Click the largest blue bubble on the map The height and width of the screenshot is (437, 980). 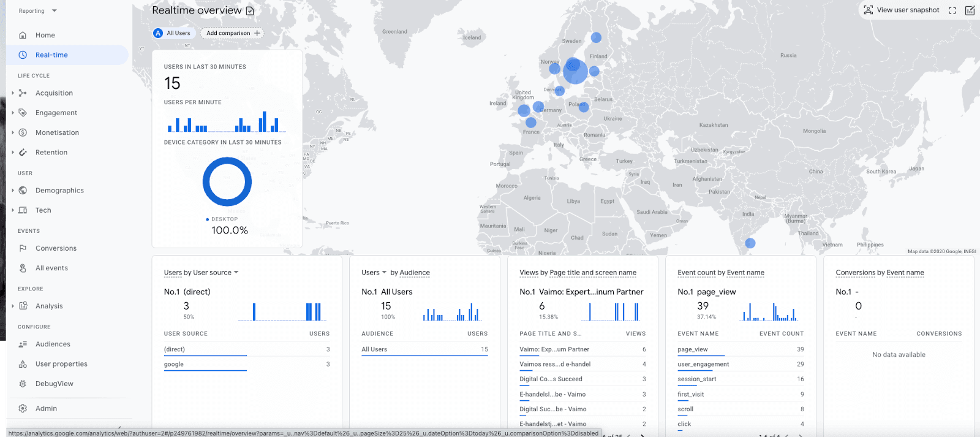pos(575,71)
